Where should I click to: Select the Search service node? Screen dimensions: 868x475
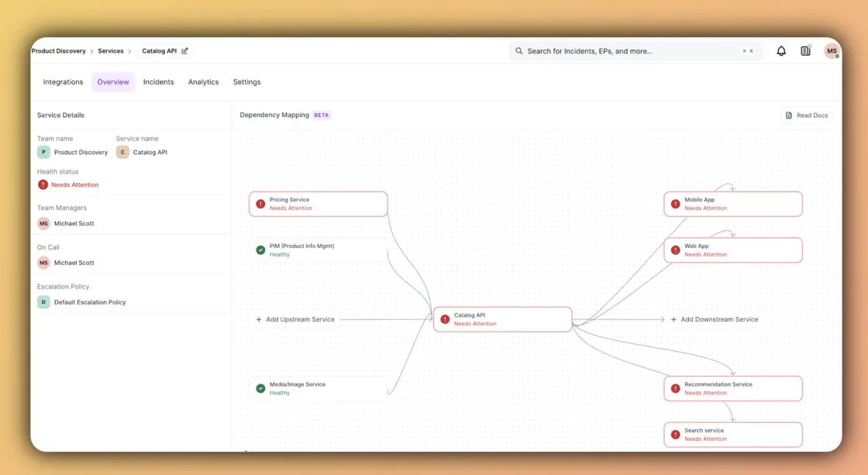[x=733, y=435]
